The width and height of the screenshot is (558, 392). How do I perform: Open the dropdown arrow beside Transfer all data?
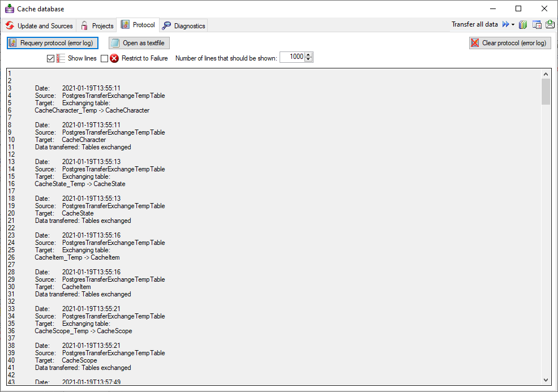pyautogui.click(x=513, y=24)
